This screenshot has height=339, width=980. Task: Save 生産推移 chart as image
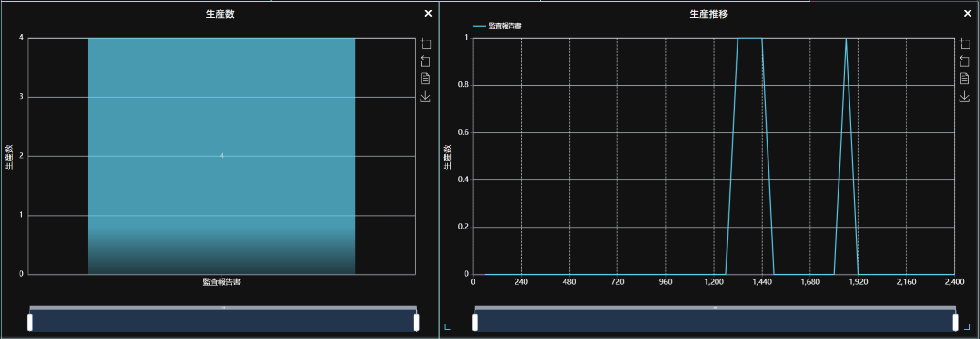965,97
